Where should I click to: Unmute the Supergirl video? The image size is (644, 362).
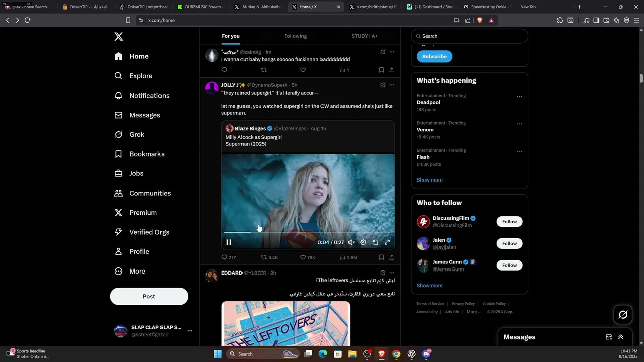351,242
